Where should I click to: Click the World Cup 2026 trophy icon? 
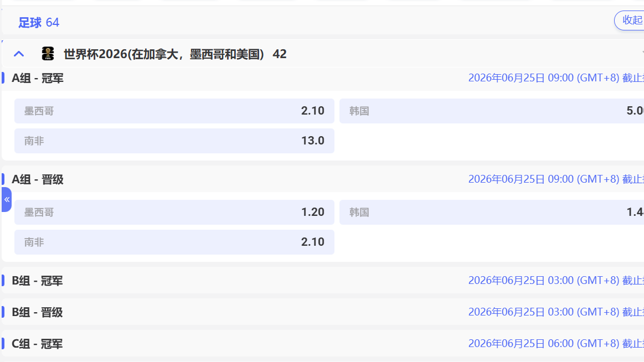[48, 54]
